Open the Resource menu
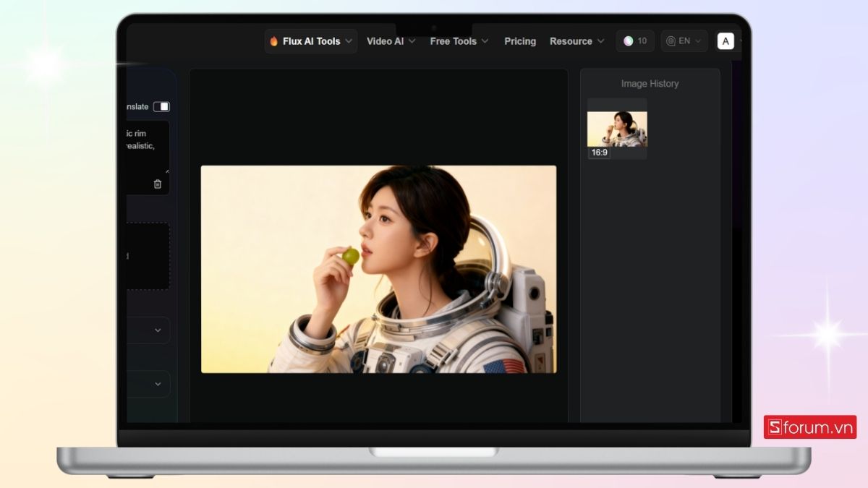The image size is (868, 488). point(576,41)
